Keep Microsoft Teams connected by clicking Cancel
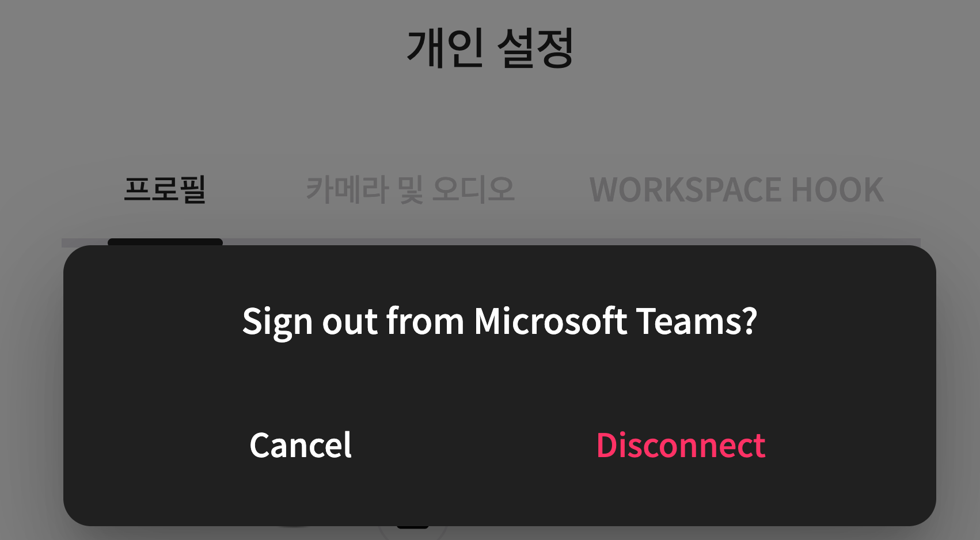The height and width of the screenshot is (540, 980). coord(301,445)
